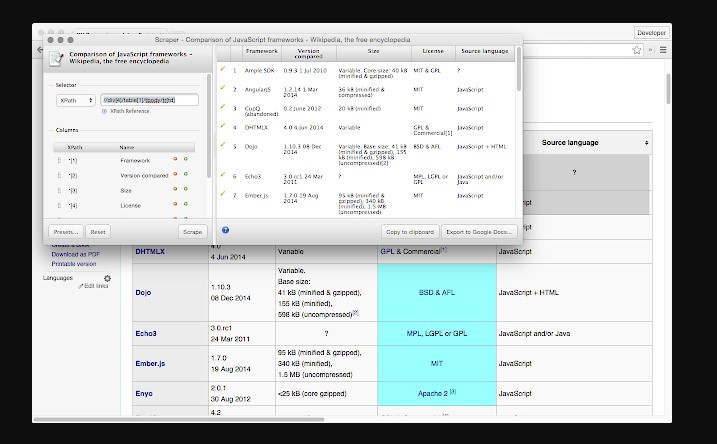Image resolution: width=717 pixels, height=444 pixels.
Task: Click the Scraper document icon beside the page title
Action: (x=56, y=59)
